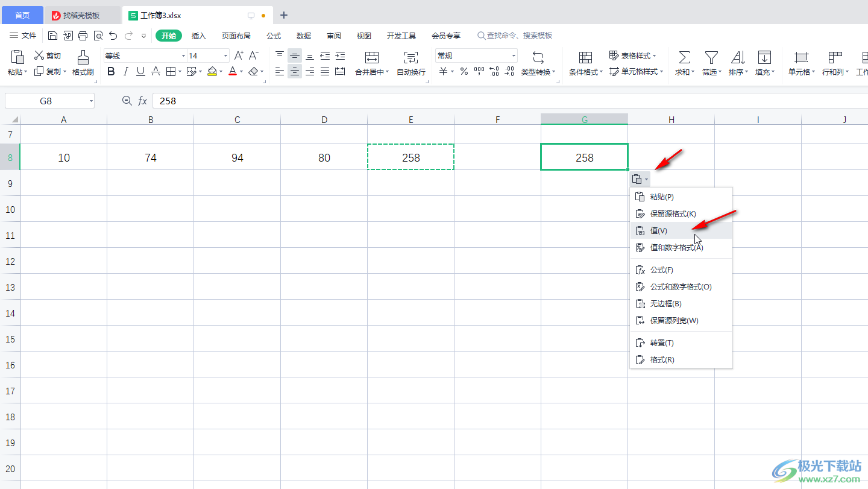Apply cell borders icon

pos(171,72)
